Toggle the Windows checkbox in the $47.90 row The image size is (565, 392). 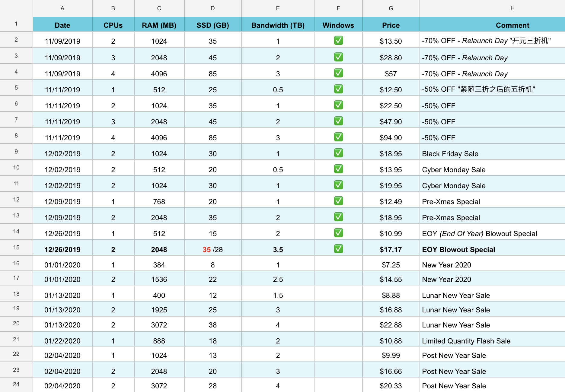338,121
